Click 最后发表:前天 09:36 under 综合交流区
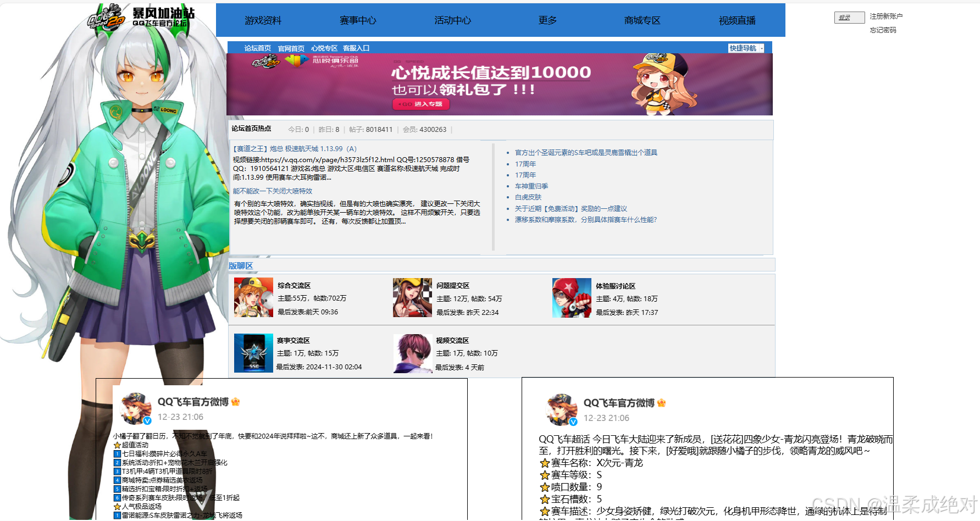The image size is (980, 521). (308, 312)
